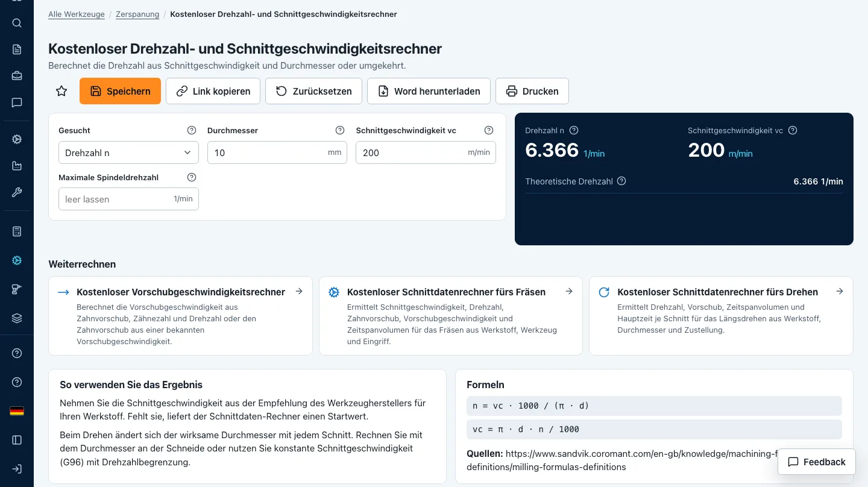Image resolution: width=868 pixels, height=487 pixels.
Task: Open the chat bubble icon in the sidebar
Action: 17,102
